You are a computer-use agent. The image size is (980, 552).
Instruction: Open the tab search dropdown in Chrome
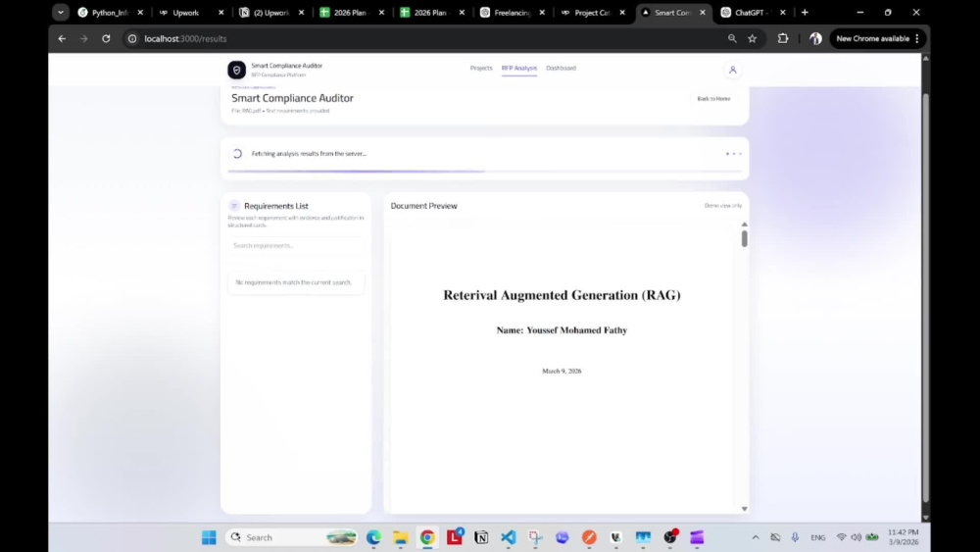pyautogui.click(x=61, y=13)
